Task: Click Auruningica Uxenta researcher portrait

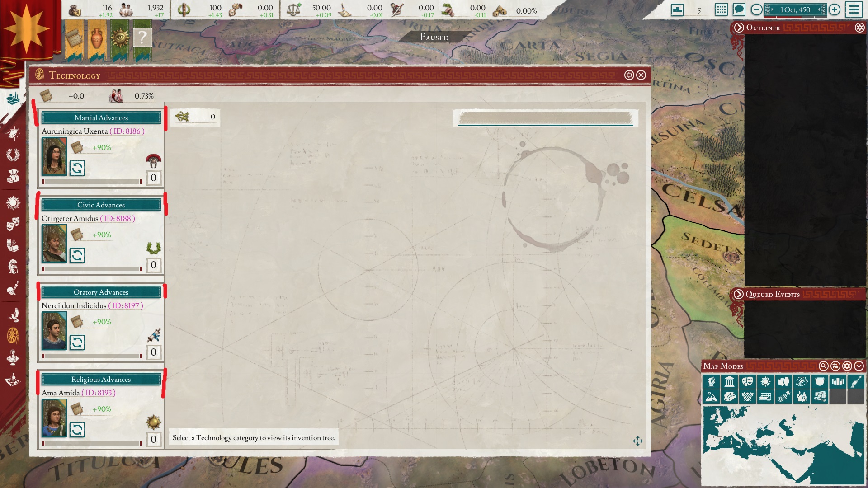Action: pos(54,156)
